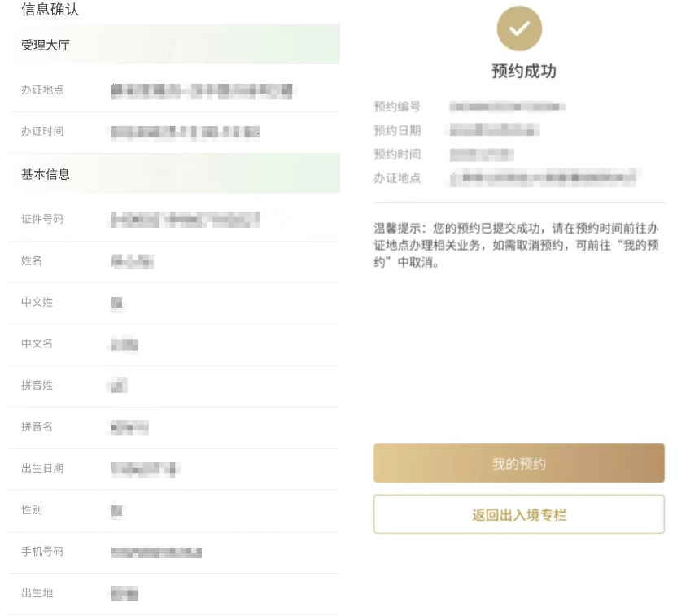Viewport: 677px width, 616px height.
Task: Click the 预约日期 value on confirmation
Action: tap(494, 130)
